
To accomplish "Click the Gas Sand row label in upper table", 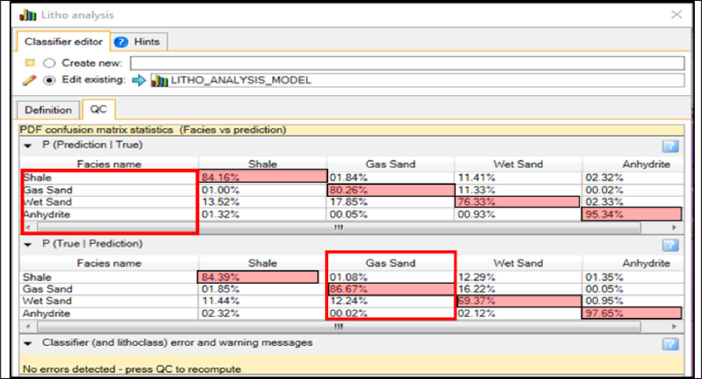I will pyautogui.click(x=48, y=190).
